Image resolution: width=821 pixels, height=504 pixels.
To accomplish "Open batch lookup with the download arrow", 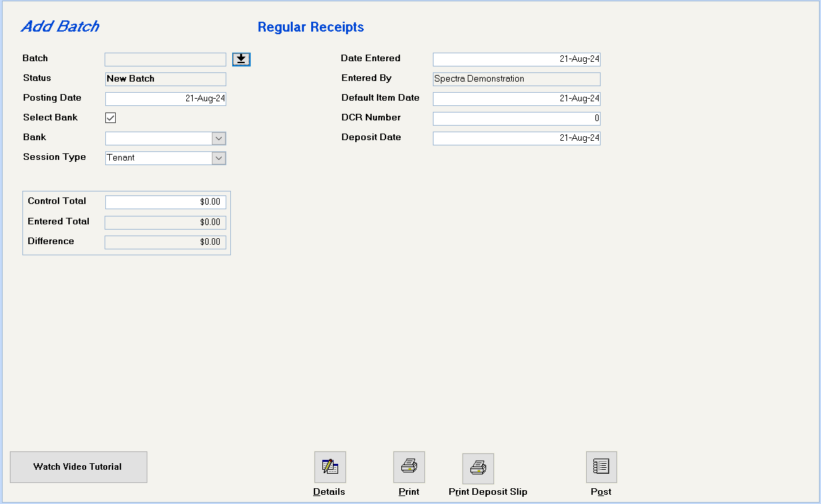I will (241, 59).
